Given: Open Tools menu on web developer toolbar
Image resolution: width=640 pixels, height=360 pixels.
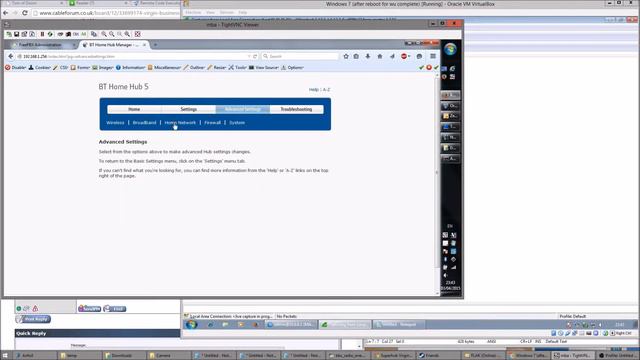Looking at the screenshot, I should (x=238, y=67).
